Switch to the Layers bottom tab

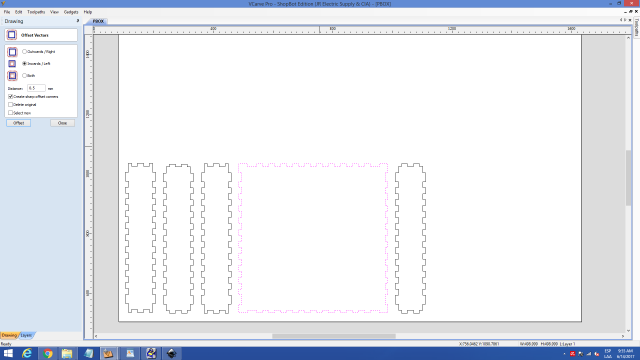pos(26,335)
